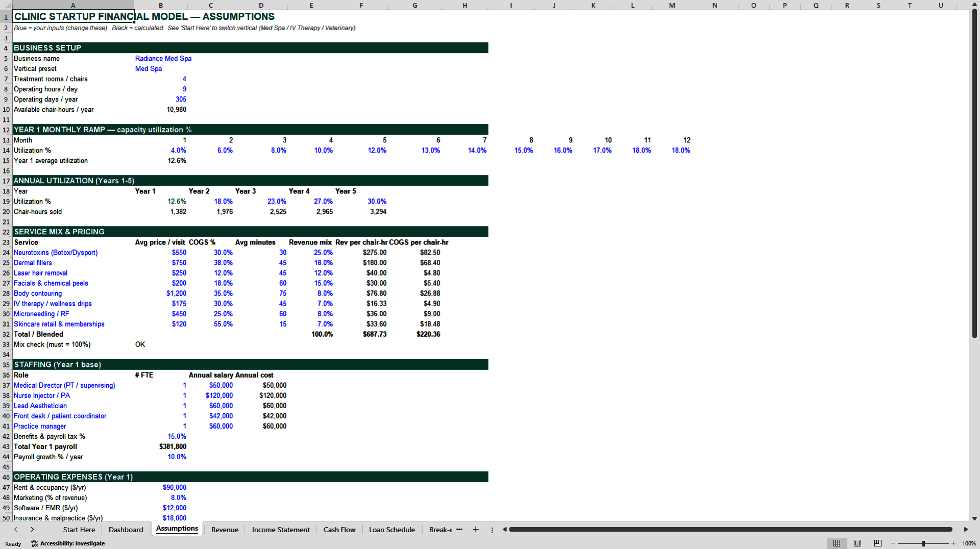
Task: Select Body contouring price $1,200
Action: click(x=161, y=293)
